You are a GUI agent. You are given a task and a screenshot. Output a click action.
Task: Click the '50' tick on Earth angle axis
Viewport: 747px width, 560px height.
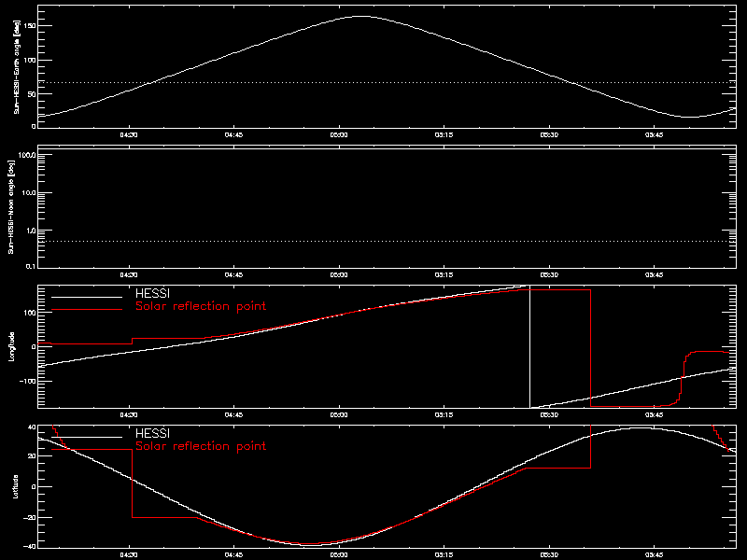[32, 94]
